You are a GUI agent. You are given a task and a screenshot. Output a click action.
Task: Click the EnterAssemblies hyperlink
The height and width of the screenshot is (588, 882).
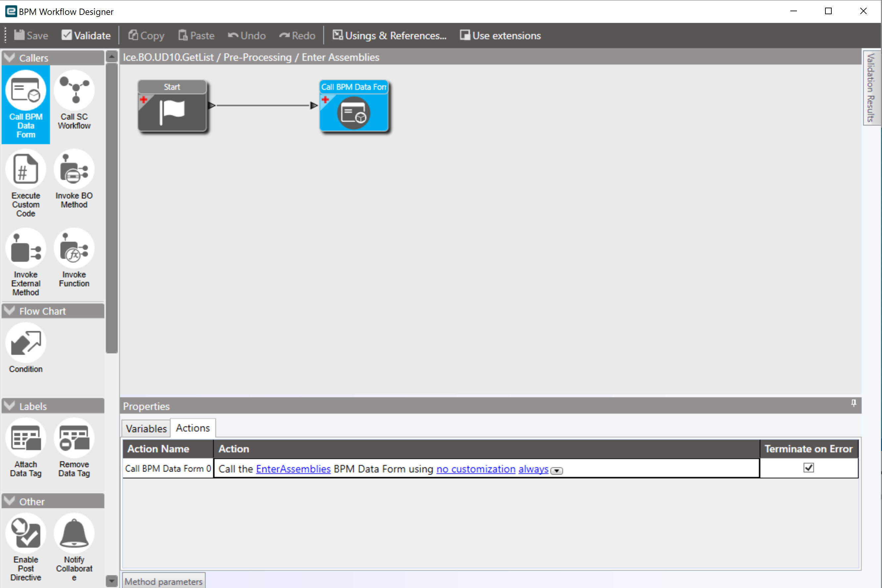(293, 469)
